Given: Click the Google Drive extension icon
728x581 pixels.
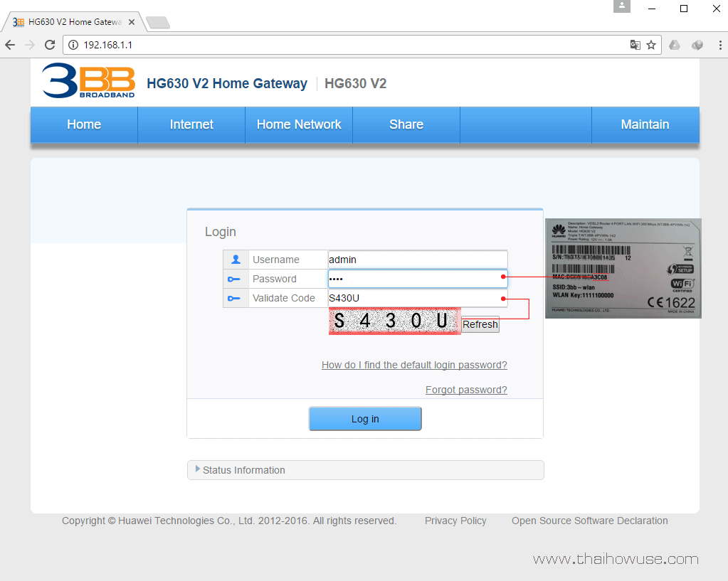Looking at the screenshot, I should pyautogui.click(x=674, y=45).
